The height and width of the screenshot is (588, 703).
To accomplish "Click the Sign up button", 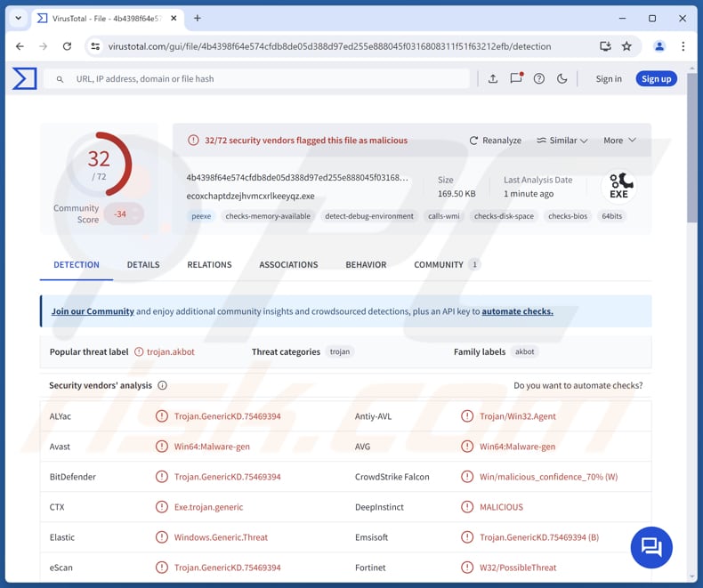I will point(656,79).
